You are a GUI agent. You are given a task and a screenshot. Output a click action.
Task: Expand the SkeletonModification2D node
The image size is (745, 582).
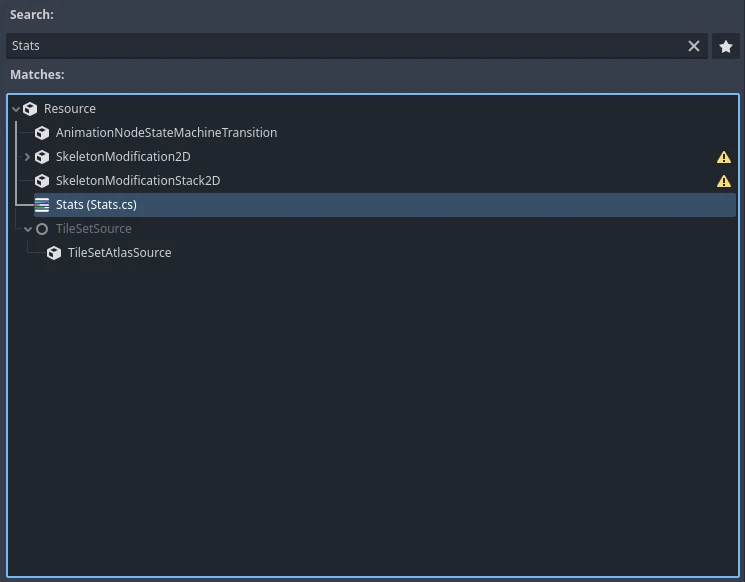28,157
